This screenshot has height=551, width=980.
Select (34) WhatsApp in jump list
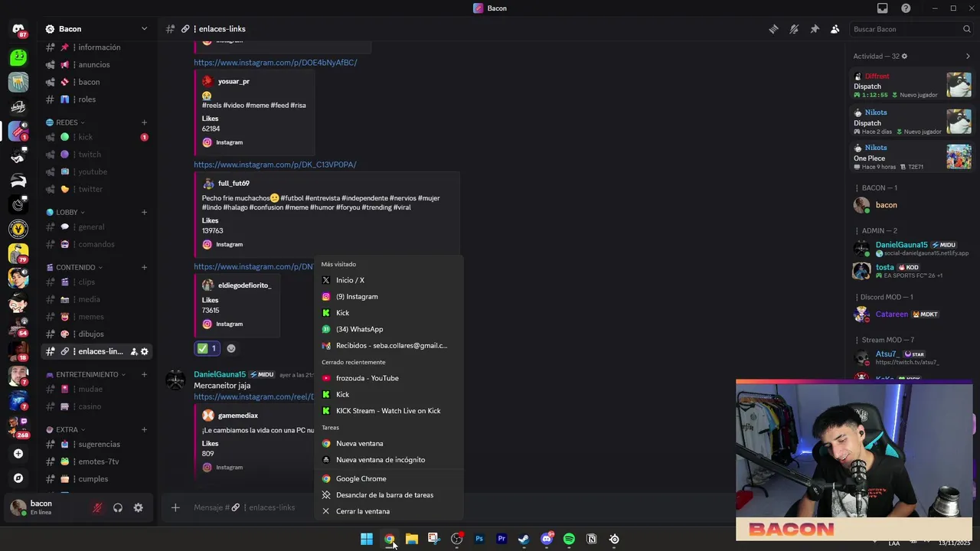[x=389, y=329]
